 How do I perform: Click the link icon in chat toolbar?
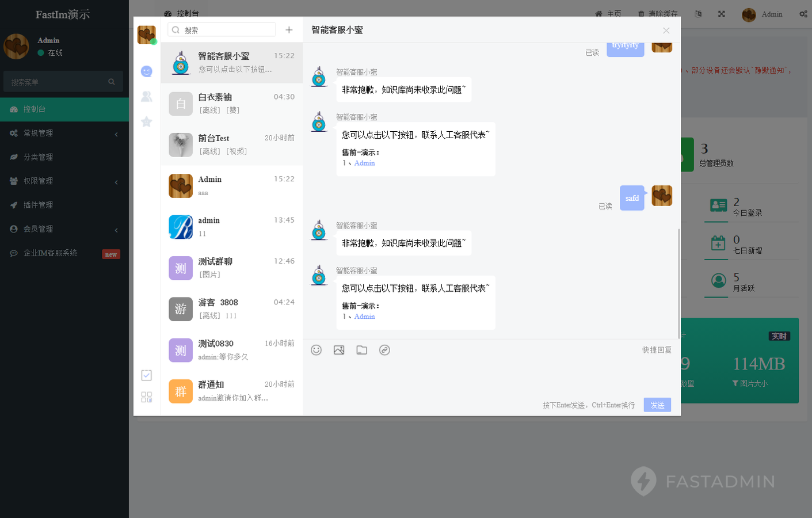coord(384,350)
